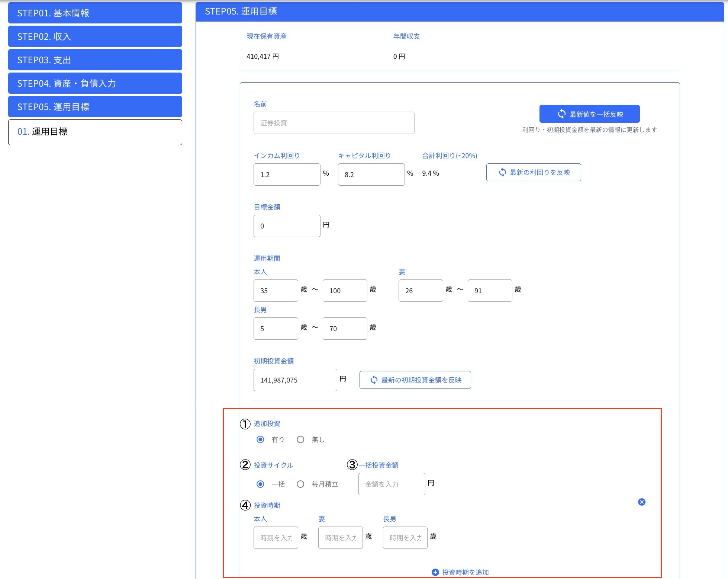Remove investment period with X icon

pos(642,502)
